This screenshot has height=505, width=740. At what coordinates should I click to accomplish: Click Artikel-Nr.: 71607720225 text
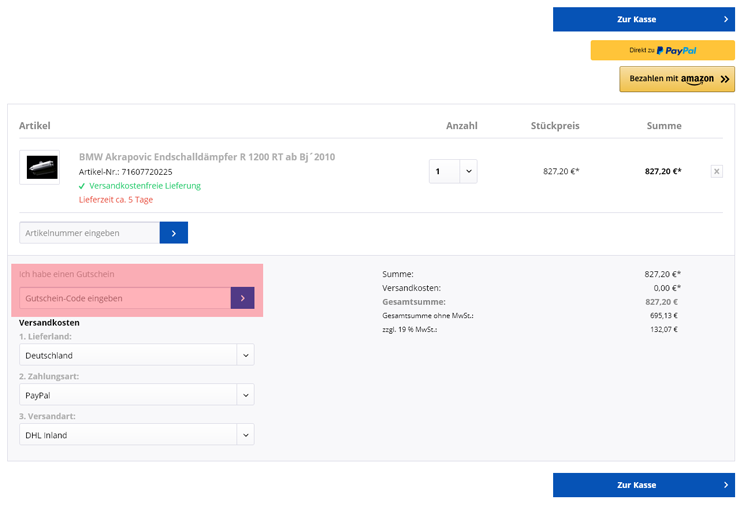tap(126, 172)
